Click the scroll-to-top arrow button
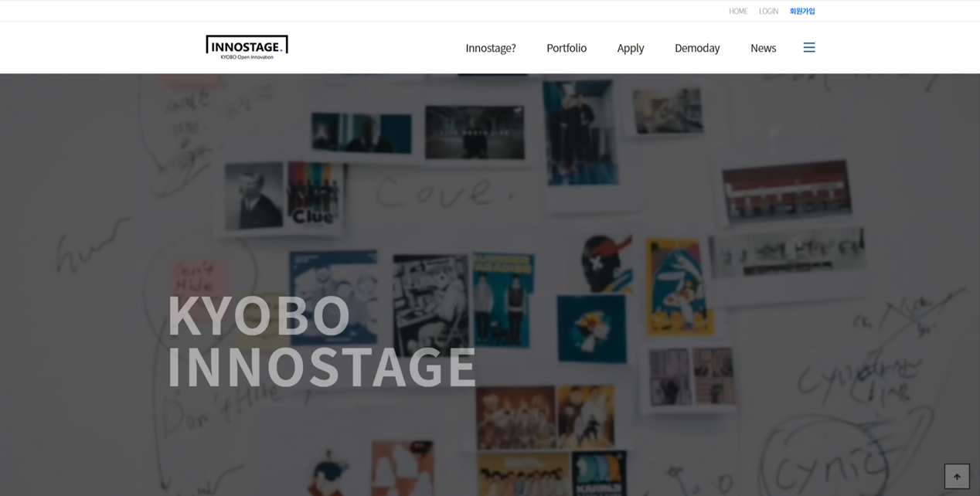 tap(957, 477)
